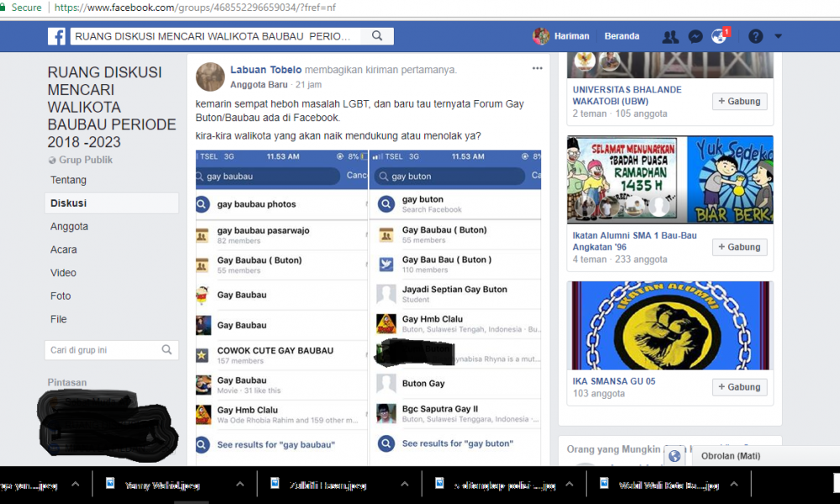Click the Beranda link
The width and height of the screenshot is (840, 504).
pyautogui.click(x=622, y=36)
